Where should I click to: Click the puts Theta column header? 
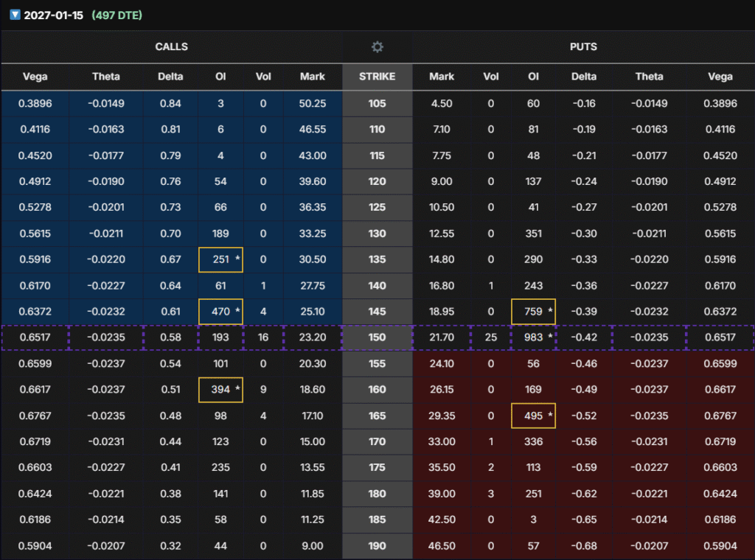pos(650,77)
